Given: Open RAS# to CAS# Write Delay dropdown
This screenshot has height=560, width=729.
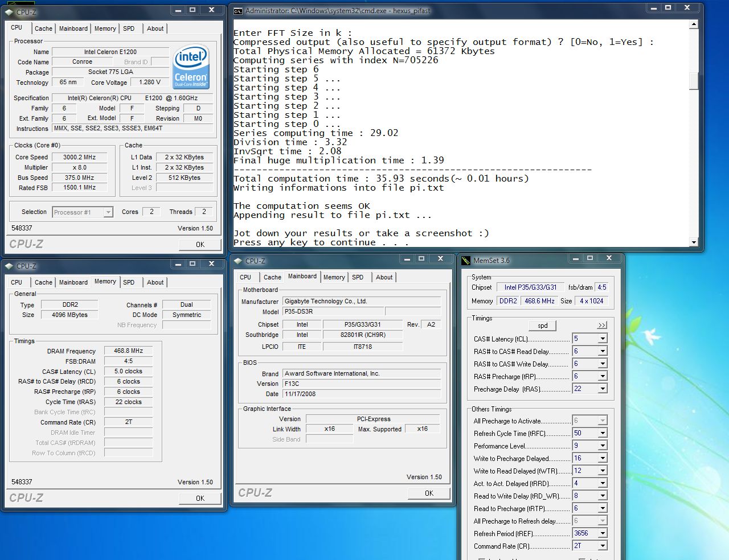Looking at the screenshot, I should tap(602, 364).
